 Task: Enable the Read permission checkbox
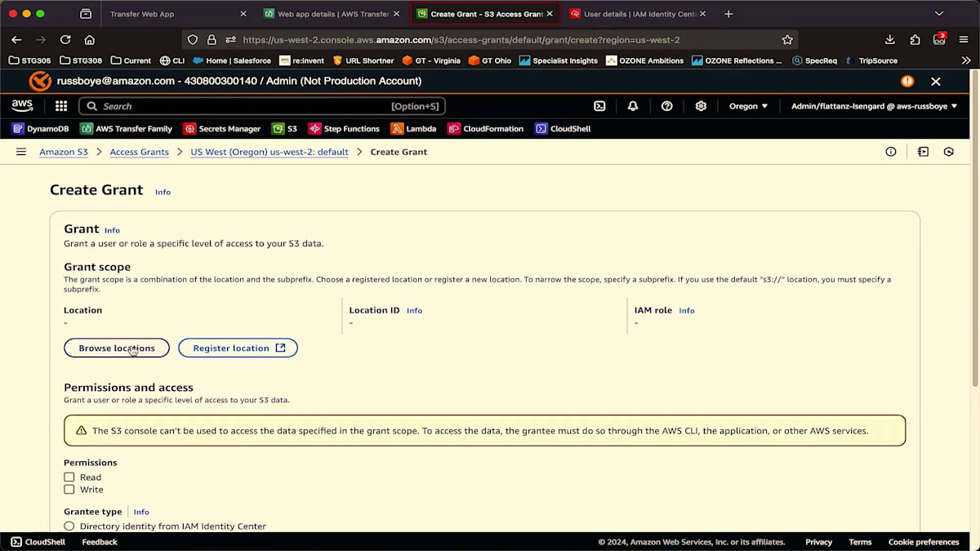coord(69,478)
